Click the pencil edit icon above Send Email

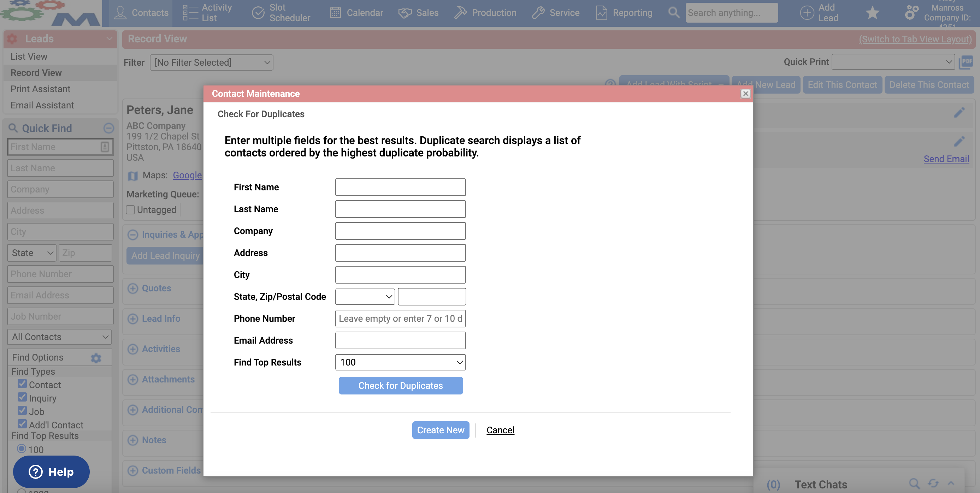959,142
